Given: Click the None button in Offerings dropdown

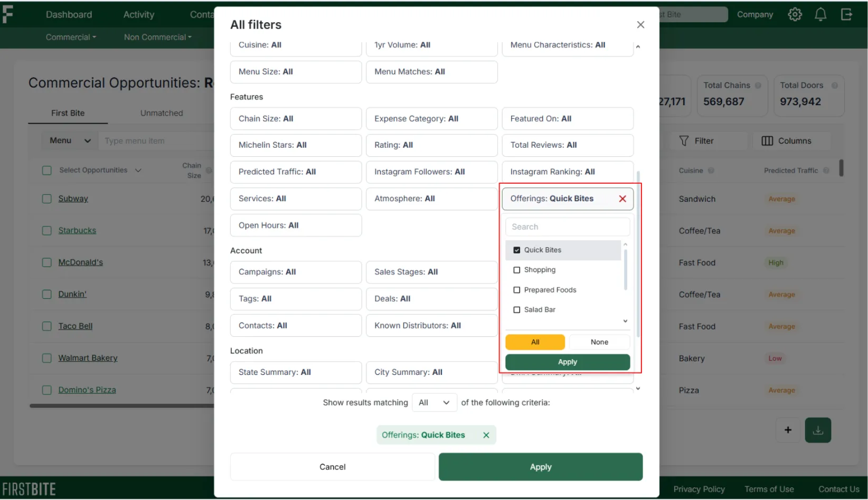Looking at the screenshot, I should tap(599, 342).
